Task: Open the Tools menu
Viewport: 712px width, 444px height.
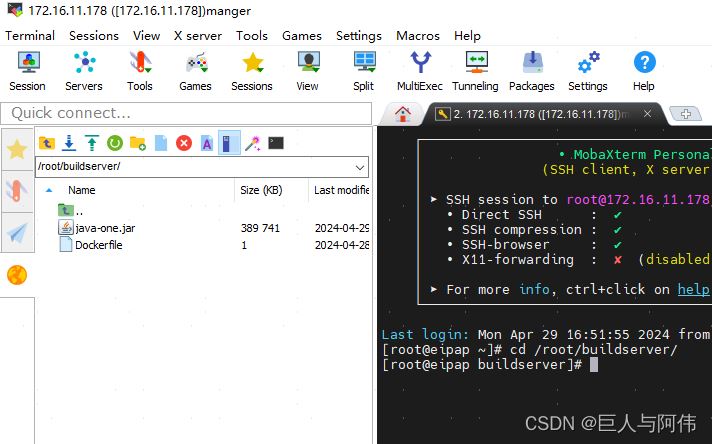Action: [252, 36]
